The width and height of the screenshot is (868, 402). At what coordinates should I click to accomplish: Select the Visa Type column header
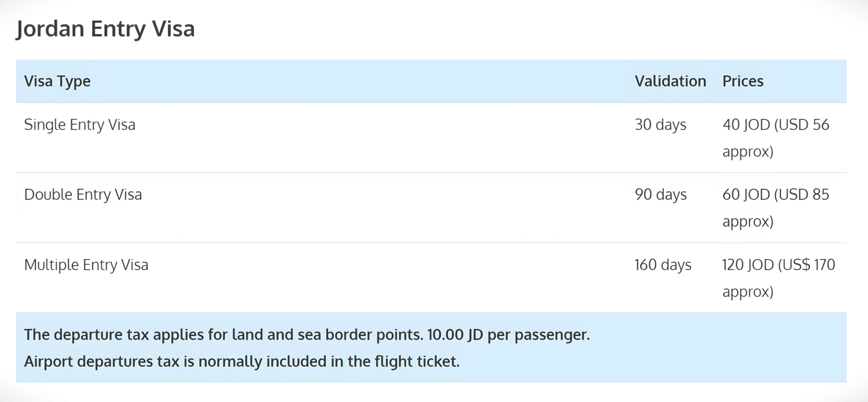tap(57, 81)
